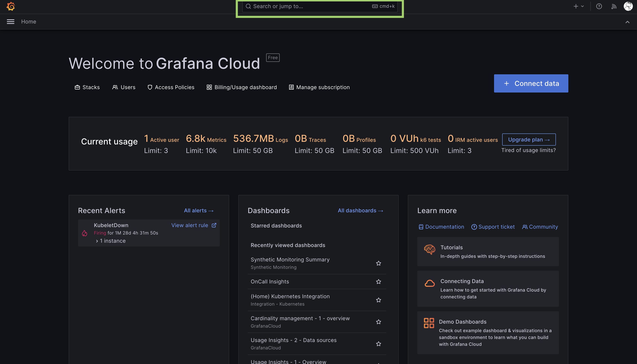637x364 pixels.
Task: Open the Tutorials card
Action: [x=488, y=252]
